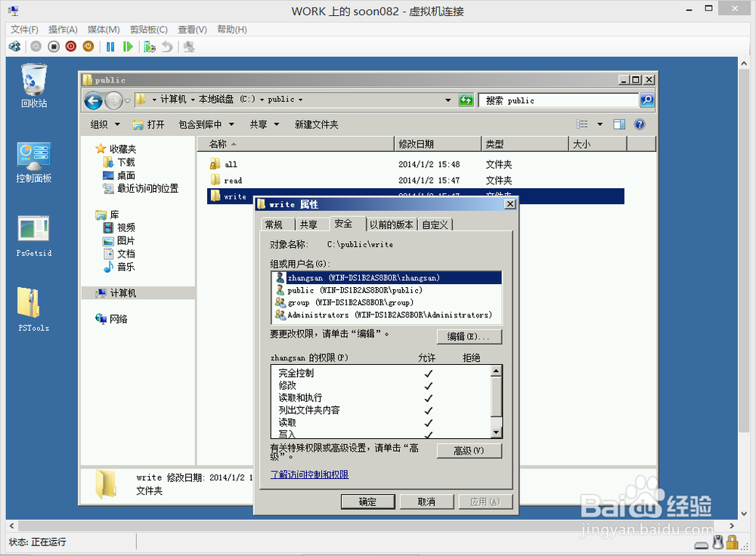Confirm with the 确定 button

pos(367,502)
